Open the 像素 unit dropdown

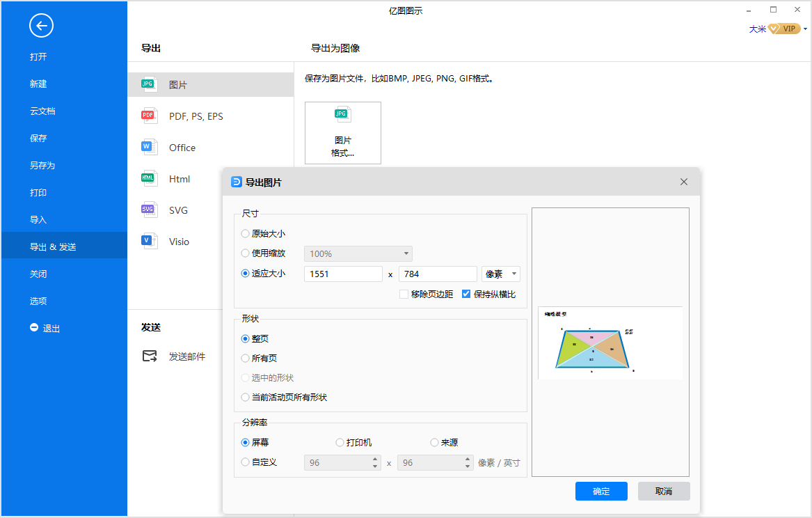(501, 274)
